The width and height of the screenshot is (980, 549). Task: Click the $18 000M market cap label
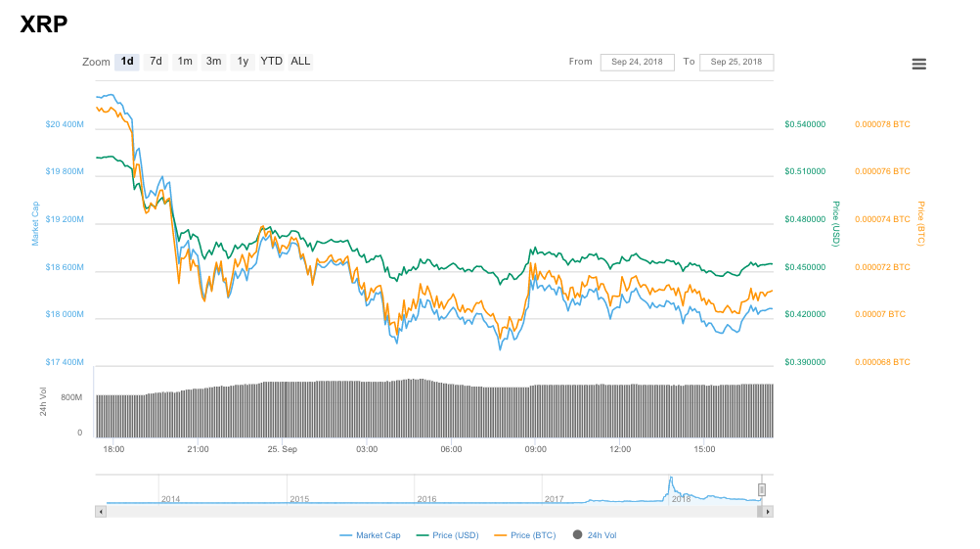tap(65, 314)
